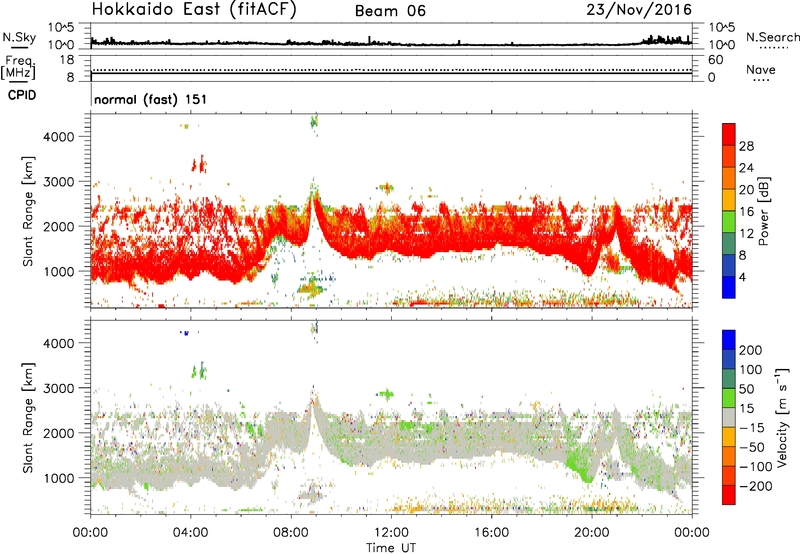Pick the yellow Power segment between 16 and 20
The image size is (800, 554).
point(729,200)
